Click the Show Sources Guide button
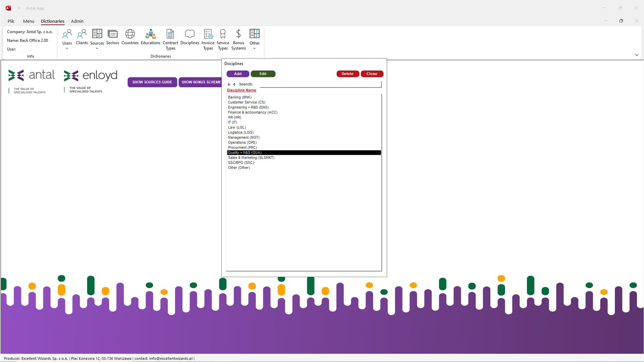Image resolution: width=644 pixels, height=362 pixels. (x=152, y=82)
